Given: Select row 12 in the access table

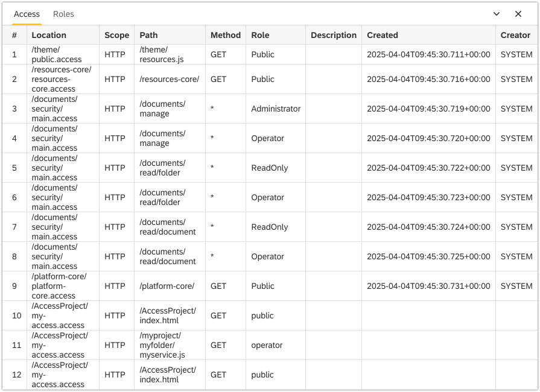Looking at the screenshot, I should tap(270, 375).
